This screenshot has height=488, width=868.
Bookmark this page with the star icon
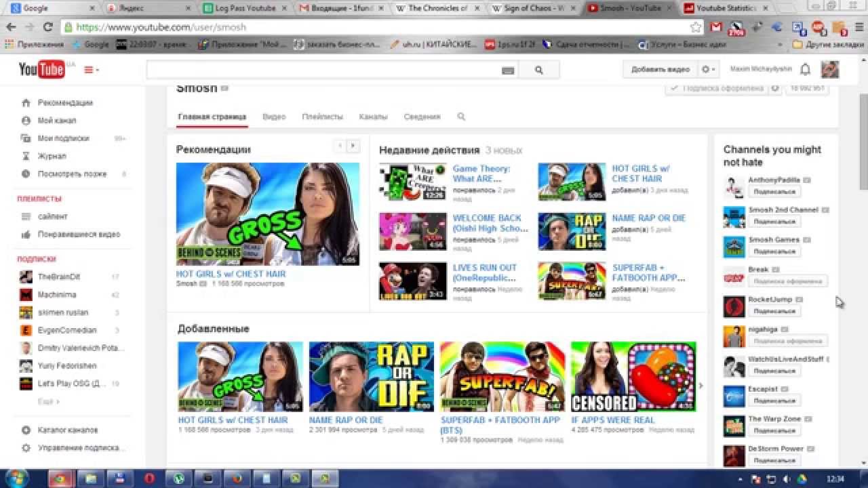click(696, 27)
